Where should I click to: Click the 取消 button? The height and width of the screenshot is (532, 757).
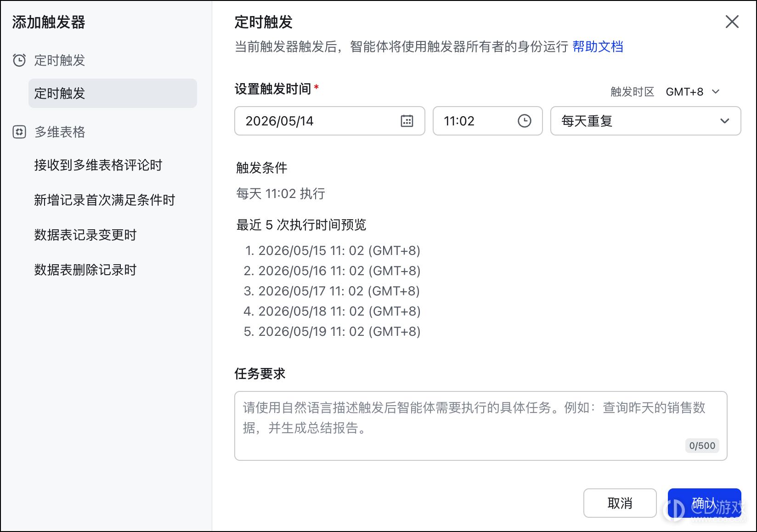coord(620,503)
